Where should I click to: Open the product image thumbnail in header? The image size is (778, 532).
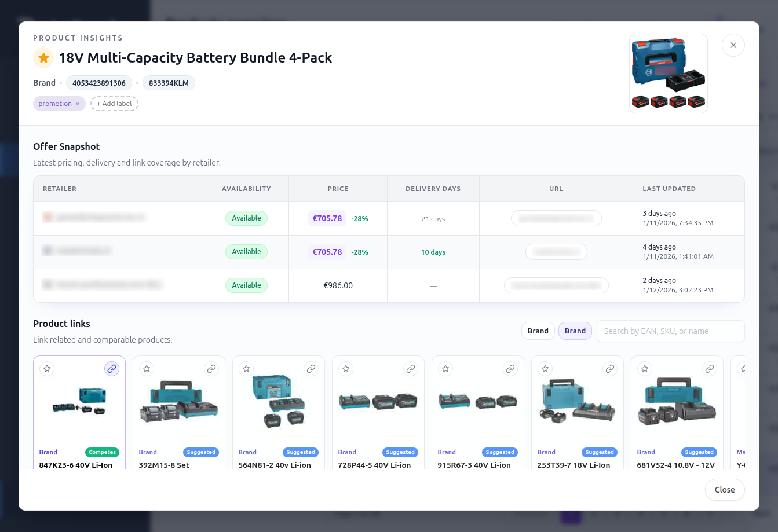(x=669, y=74)
